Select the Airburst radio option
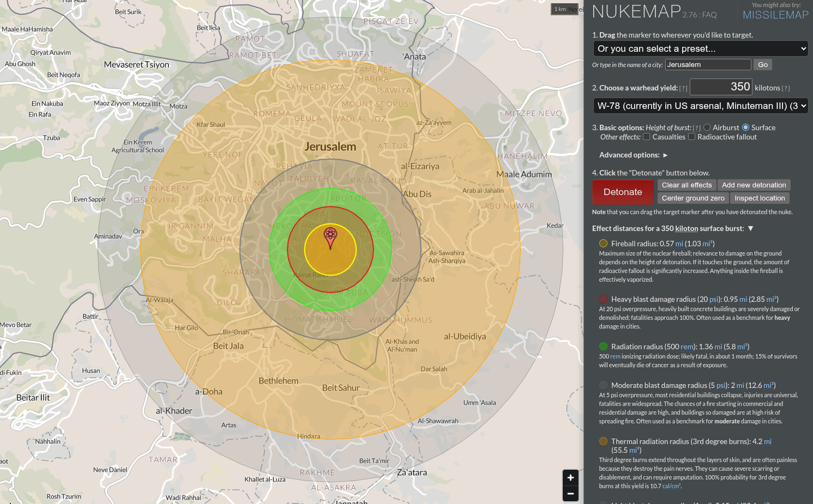Viewport: 813px width, 504px height. click(707, 127)
